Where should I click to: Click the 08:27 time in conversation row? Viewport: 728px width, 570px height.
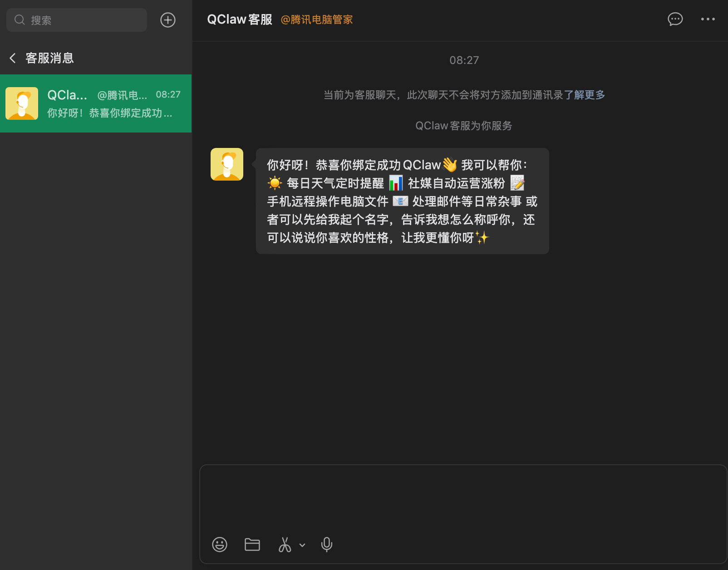[168, 94]
